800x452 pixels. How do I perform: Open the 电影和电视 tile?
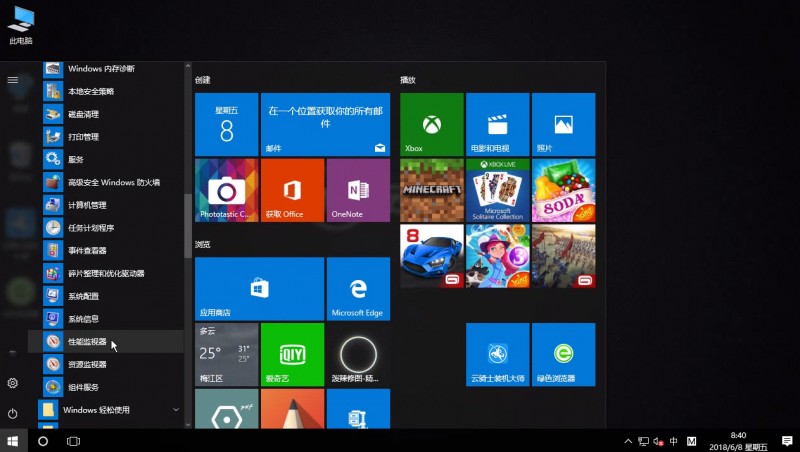(x=497, y=124)
